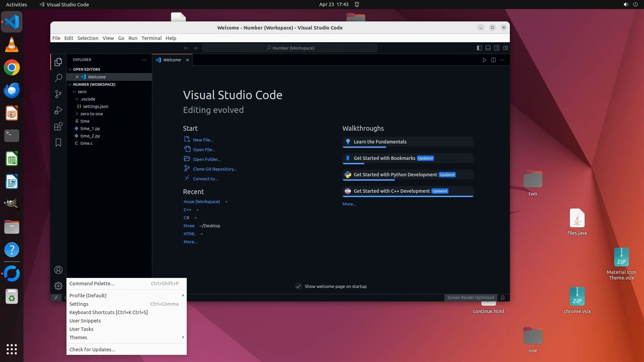Select Keyboard Shortcuts from the menu
The image size is (644, 362).
108,312
